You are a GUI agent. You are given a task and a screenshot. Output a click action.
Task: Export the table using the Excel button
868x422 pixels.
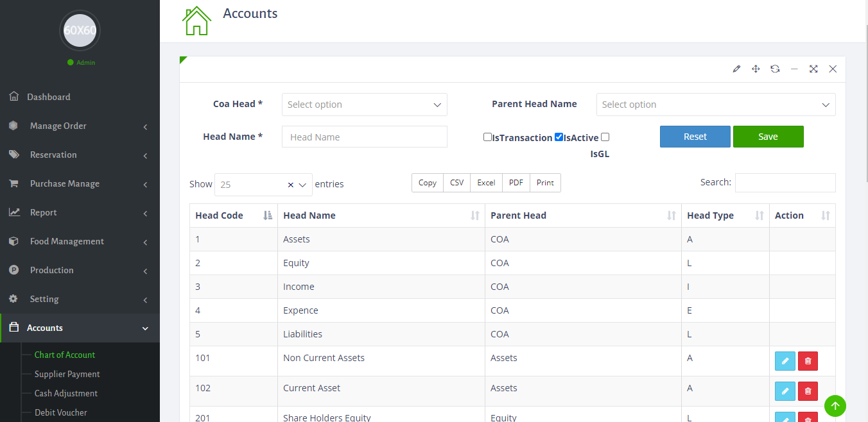coord(486,183)
